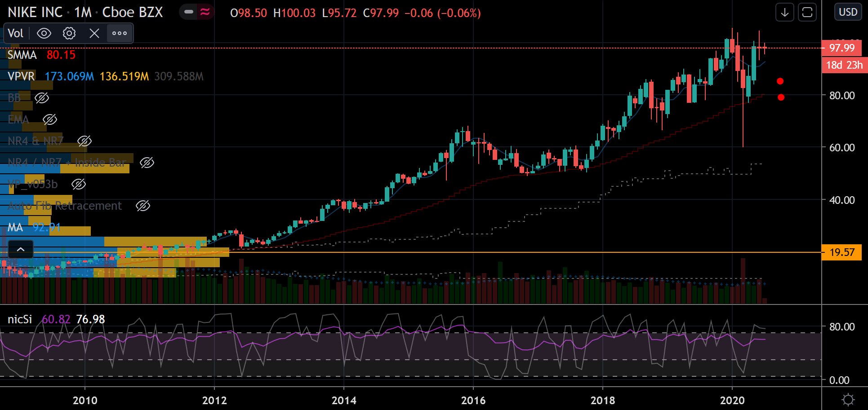The width and height of the screenshot is (868, 410).
Task: Select the VPVR indicator label
Action: pos(21,76)
